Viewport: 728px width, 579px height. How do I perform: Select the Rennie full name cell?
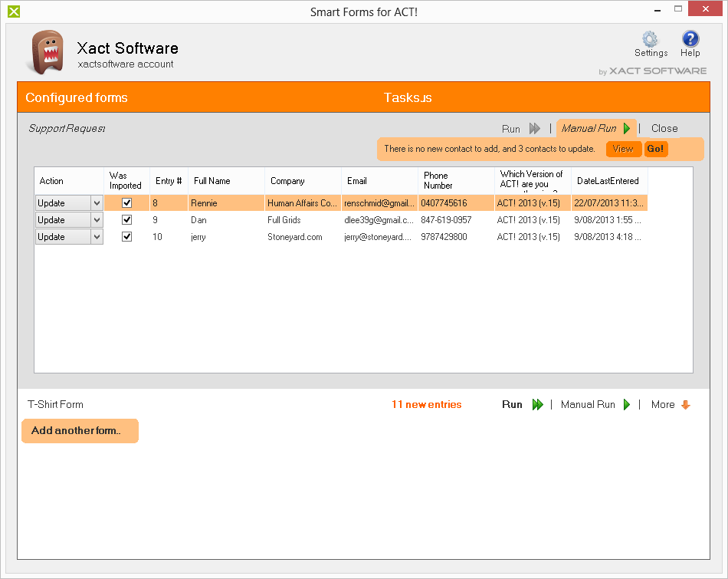(227, 203)
